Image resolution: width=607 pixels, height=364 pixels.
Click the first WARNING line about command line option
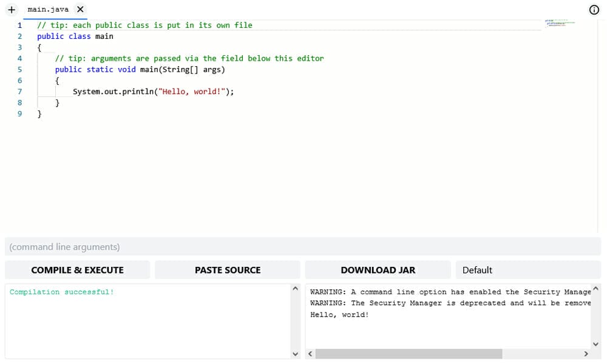pos(450,292)
